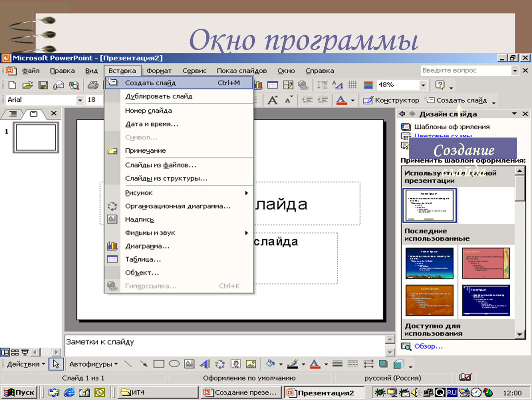Open the Arial font name dropdown
The image size is (532, 400).
tap(80, 100)
